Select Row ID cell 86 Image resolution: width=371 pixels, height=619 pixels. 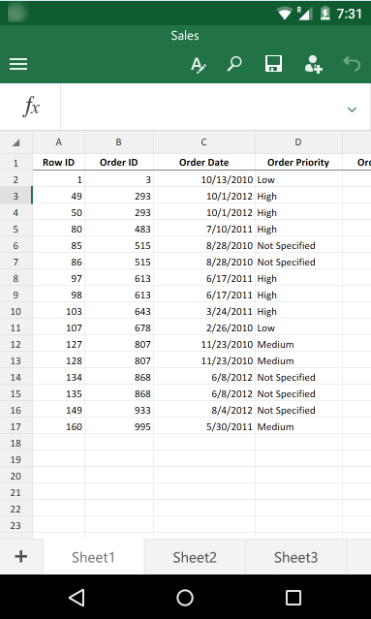pyautogui.click(x=58, y=262)
